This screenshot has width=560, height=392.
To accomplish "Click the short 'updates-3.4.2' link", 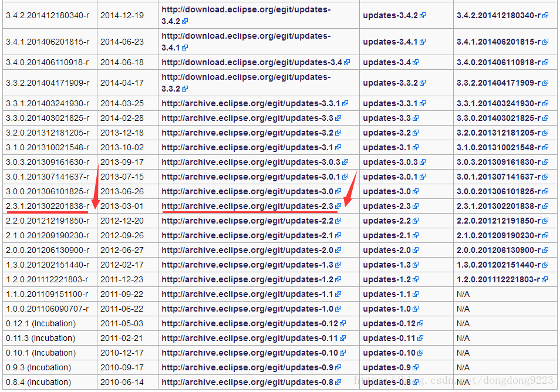I will [394, 15].
